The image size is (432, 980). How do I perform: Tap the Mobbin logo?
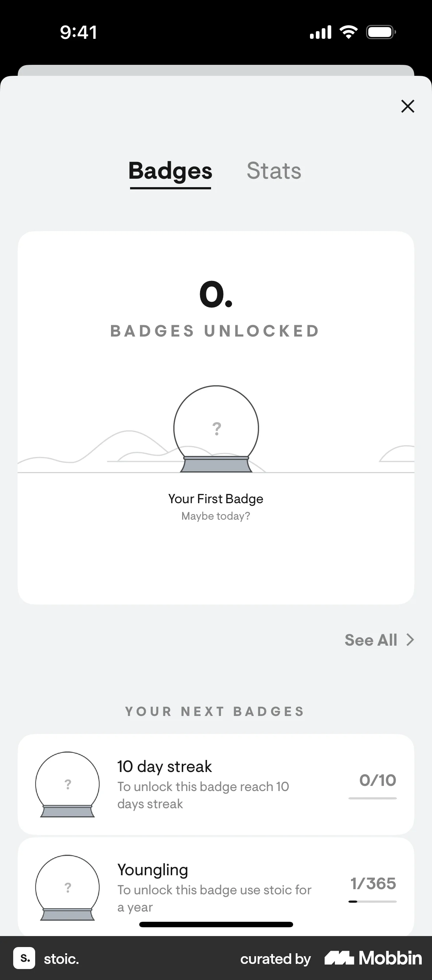point(372,958)
